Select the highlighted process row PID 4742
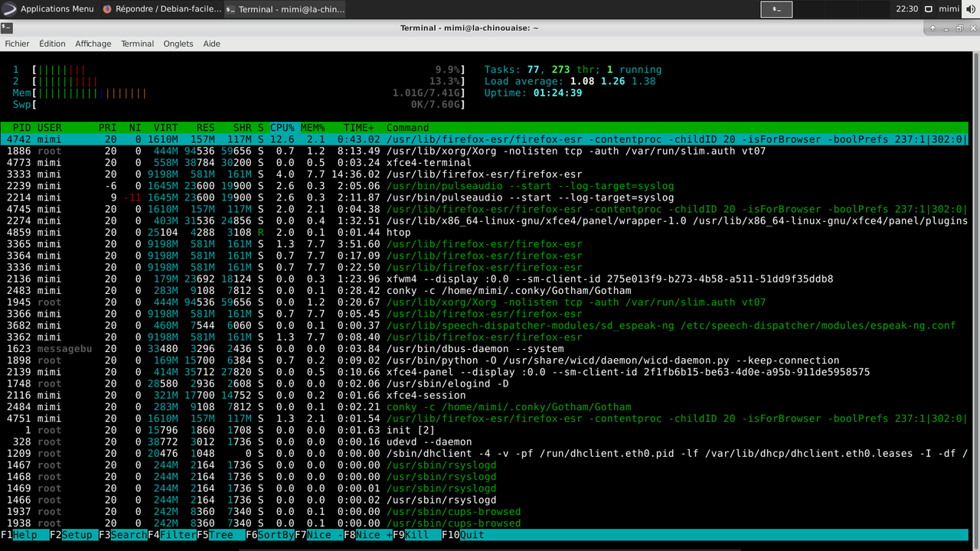The height and width of the screenshot is (551, 980). coord(484,139)
